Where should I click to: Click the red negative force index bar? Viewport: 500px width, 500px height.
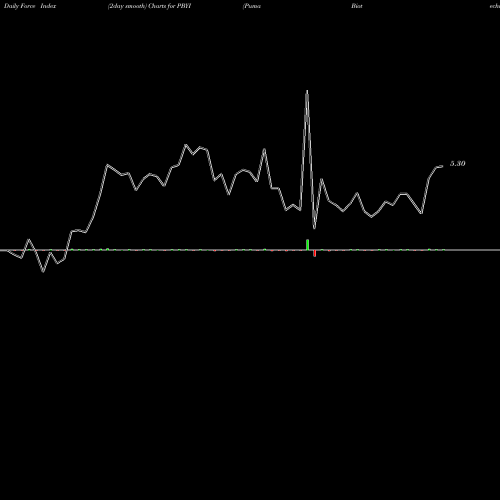[x=314, y=253]
